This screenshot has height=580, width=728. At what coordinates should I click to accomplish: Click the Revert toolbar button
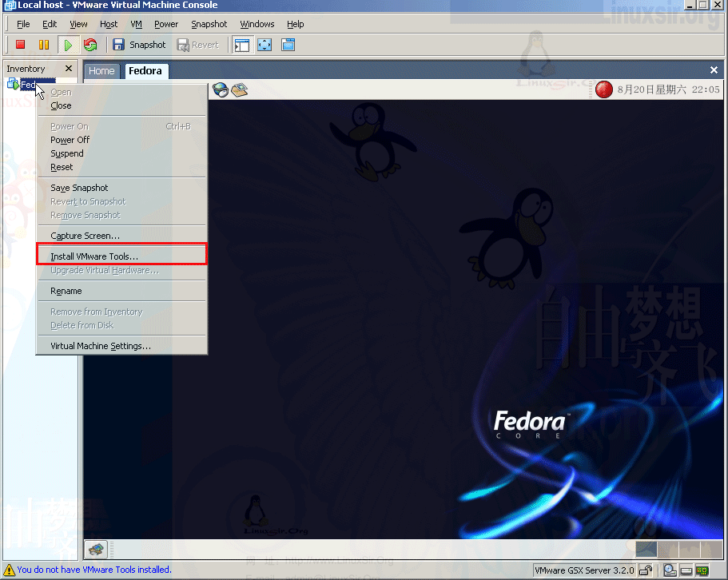tap(198, 45)
